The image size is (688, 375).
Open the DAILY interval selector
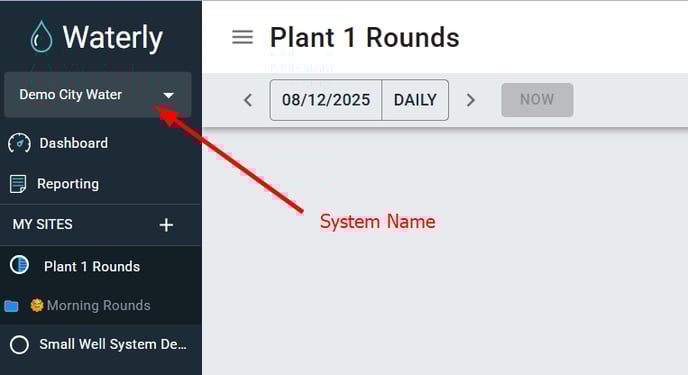pyautogui.click(x=415, y=100)
